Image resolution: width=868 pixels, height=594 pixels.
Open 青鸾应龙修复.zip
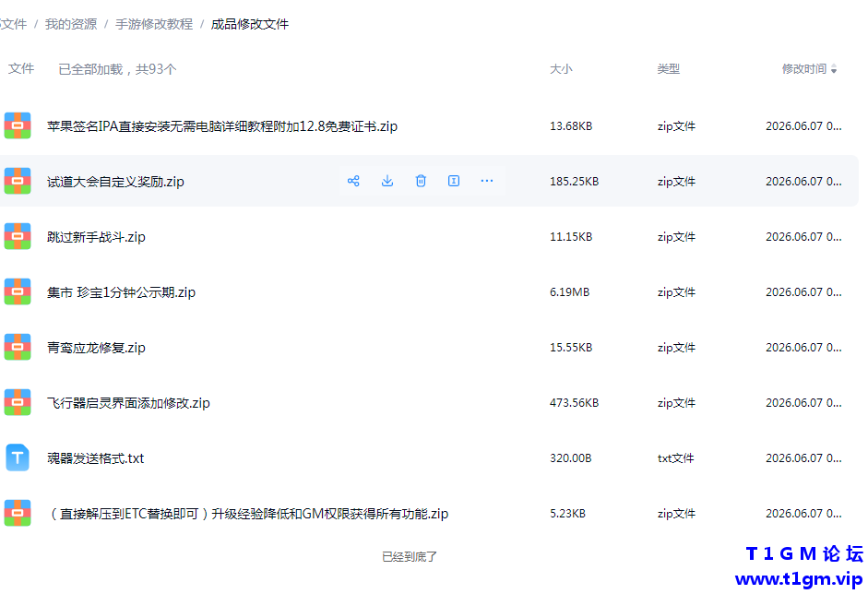click(96, 348)
